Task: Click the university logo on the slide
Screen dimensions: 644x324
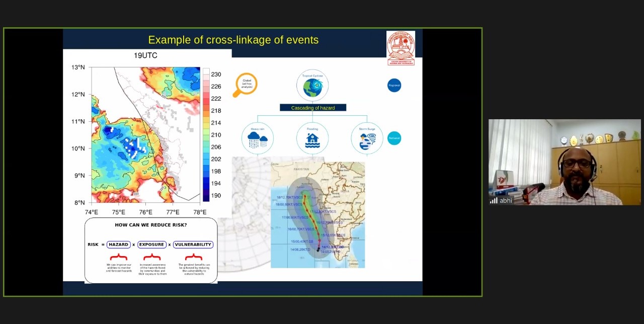Action: pyautogui.click(x=400, y=47)
